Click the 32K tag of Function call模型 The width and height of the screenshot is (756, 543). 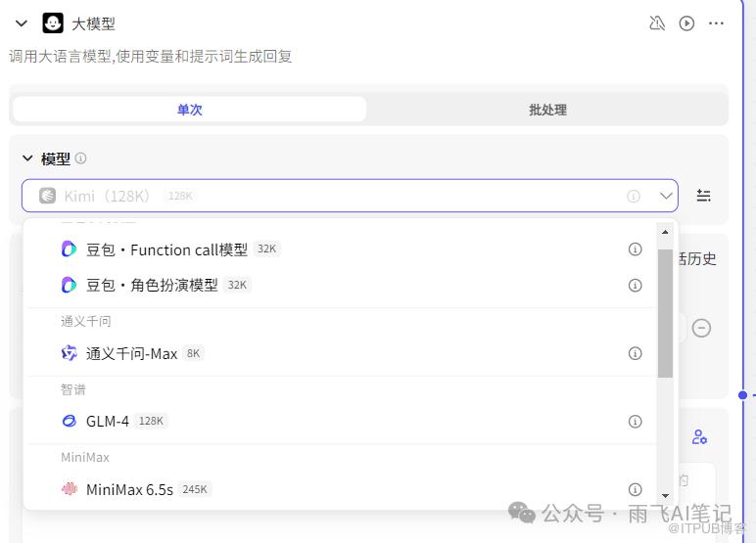(266, 249)
